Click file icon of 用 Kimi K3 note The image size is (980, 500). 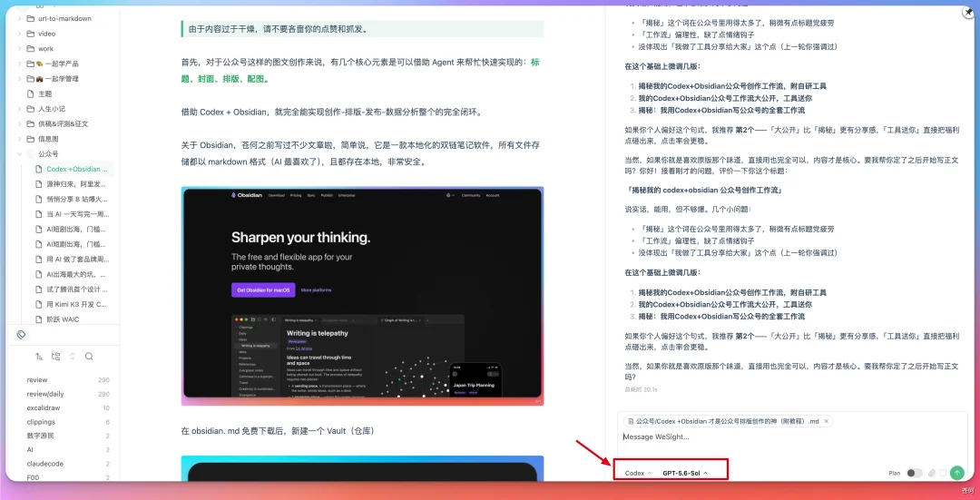[x=39, y=304]
